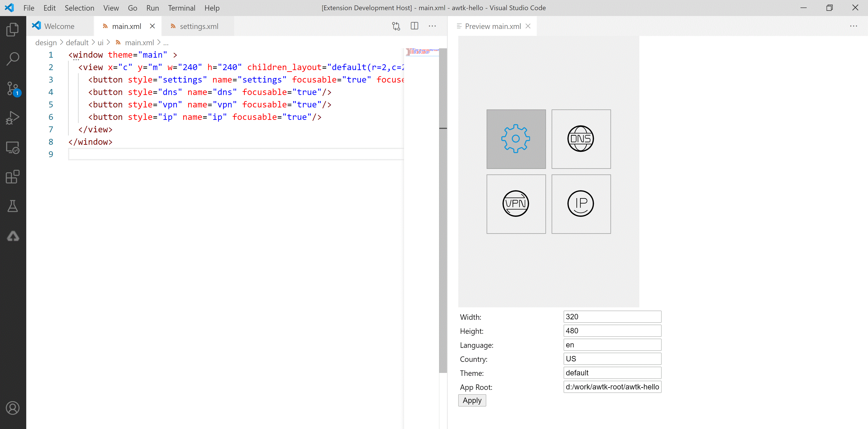
Task: Open the Testing flask view
Action: 13,206
